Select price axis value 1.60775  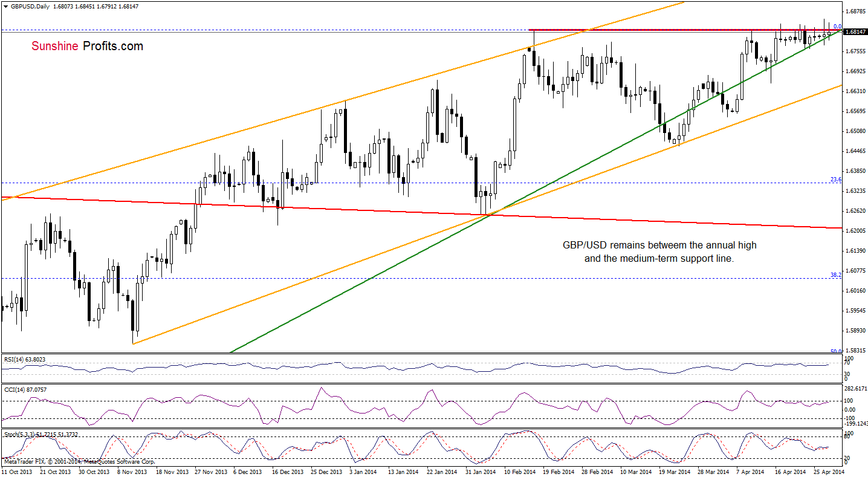[856, 271]
